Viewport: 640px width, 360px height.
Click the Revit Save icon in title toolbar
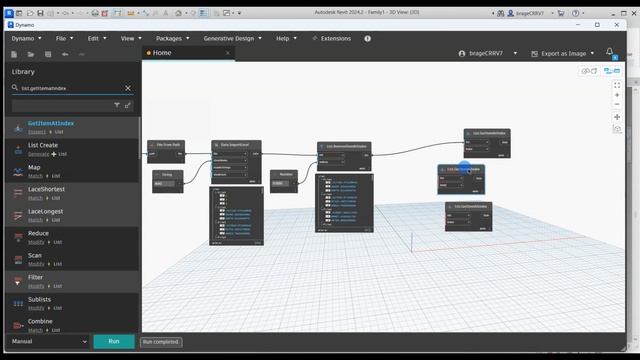pyautogui.click(x=40, y=13)
